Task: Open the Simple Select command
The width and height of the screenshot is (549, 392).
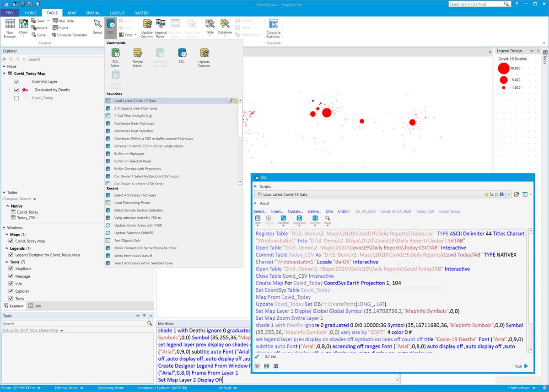Action: (137, 57)
